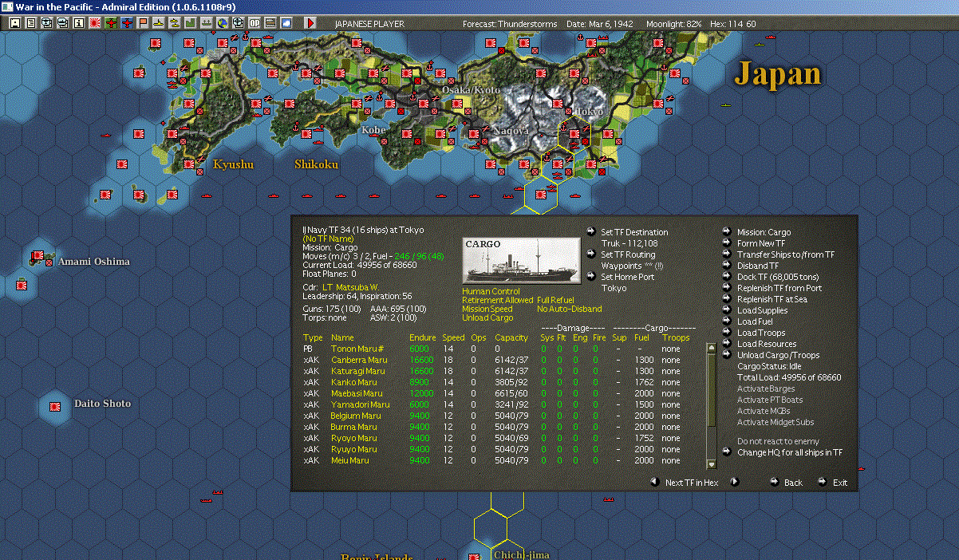
Task: Go to previous TF in hex arrow
Action: click(655, 482)
